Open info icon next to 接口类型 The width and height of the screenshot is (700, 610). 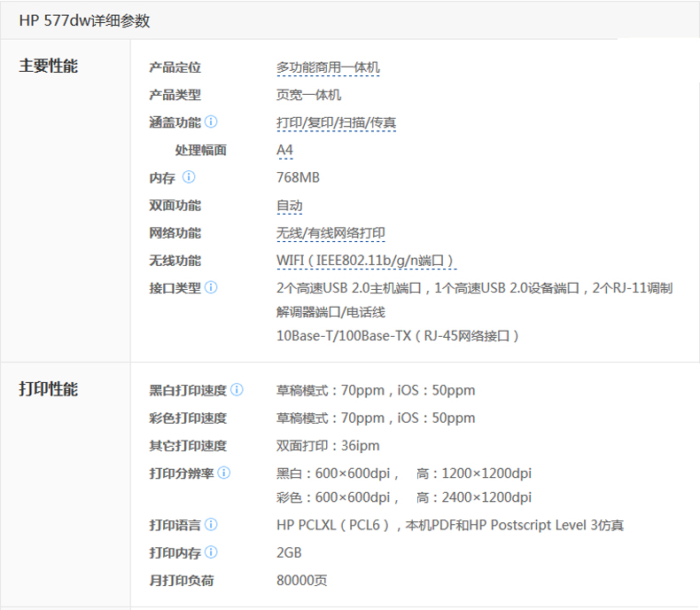(211, 287)
